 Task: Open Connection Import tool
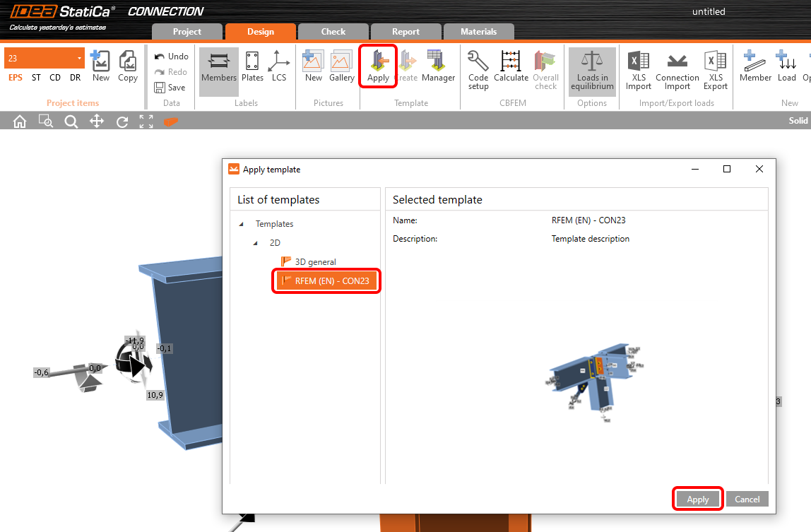coord(677,69)
